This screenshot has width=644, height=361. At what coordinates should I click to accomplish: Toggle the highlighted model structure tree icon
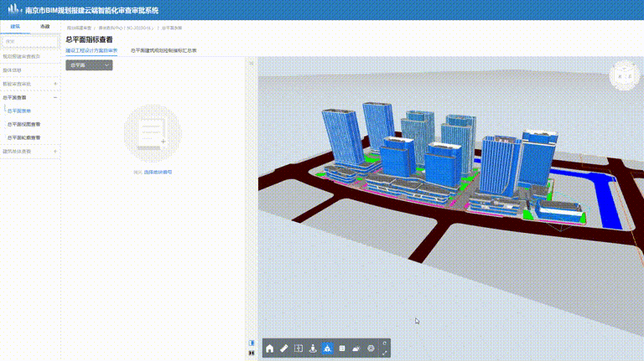[x=327, y=348]
